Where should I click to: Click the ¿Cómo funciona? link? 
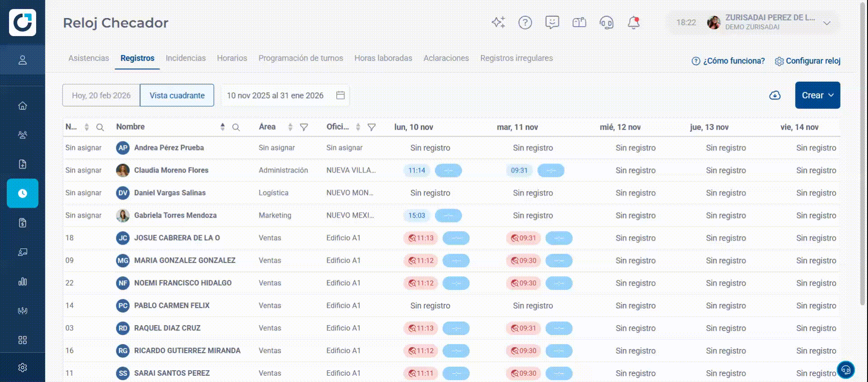pyautogui.click(x=728, y=61)
